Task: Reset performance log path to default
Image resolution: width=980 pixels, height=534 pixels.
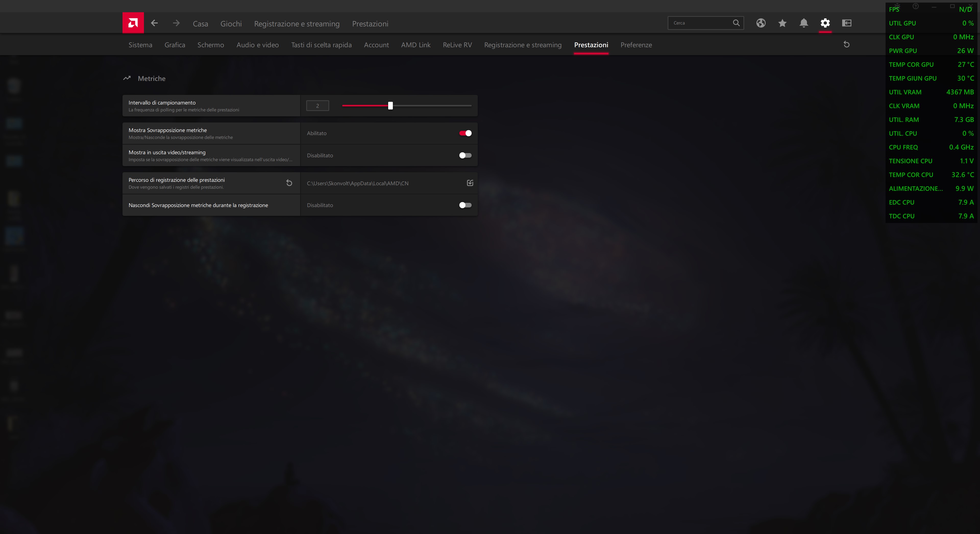Action: (289, 183)
